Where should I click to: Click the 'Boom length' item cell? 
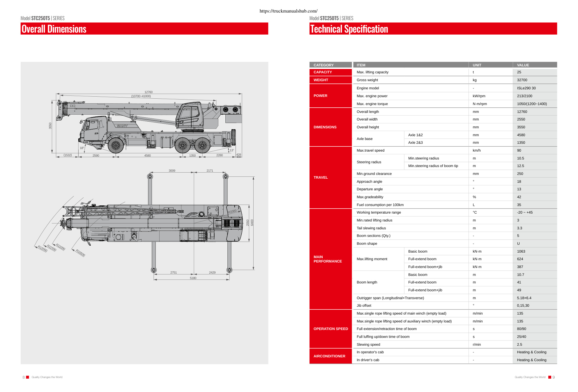(379, 282)
